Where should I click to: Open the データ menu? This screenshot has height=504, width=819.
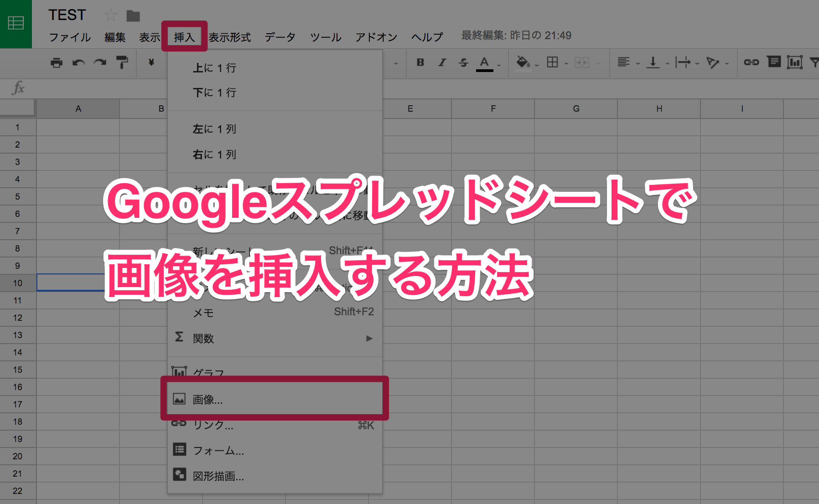click(280, 37)
